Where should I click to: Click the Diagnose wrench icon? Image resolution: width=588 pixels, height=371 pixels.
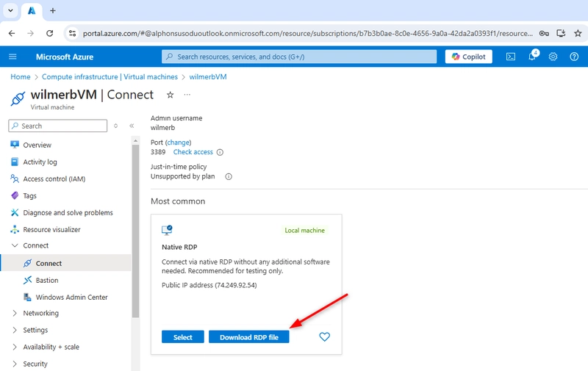(x=15, y=212)
